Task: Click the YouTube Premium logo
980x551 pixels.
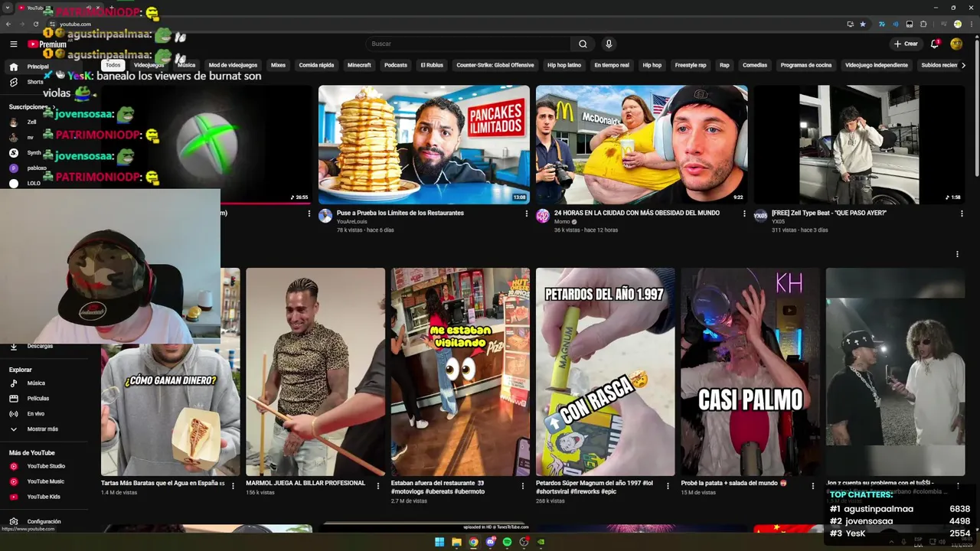Action: [47, 44]
